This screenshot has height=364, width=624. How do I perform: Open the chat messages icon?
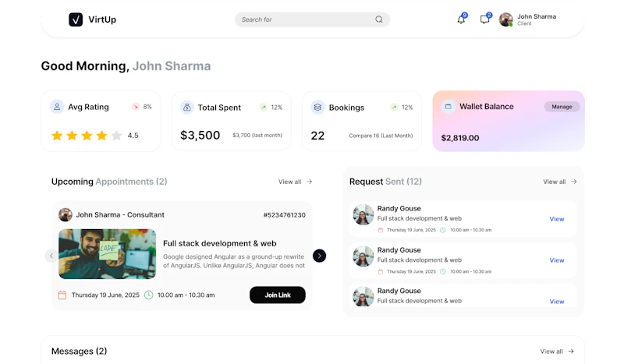[484, 19]
